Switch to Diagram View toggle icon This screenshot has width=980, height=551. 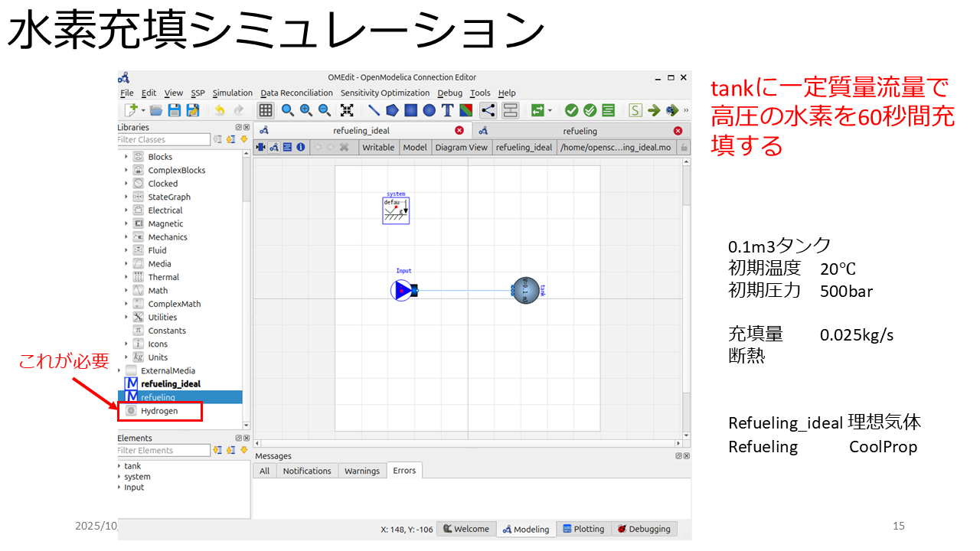coord(274,147)
